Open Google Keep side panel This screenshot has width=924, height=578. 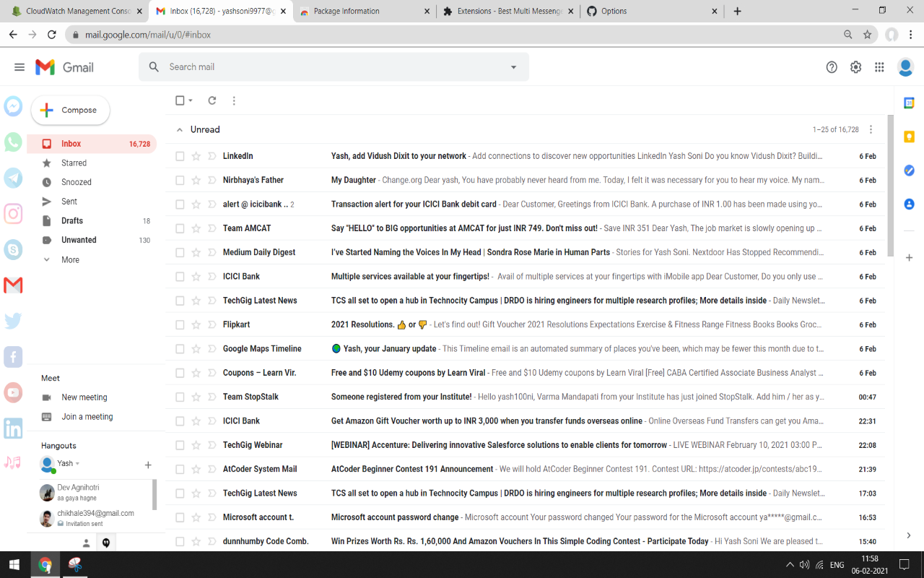909,137
